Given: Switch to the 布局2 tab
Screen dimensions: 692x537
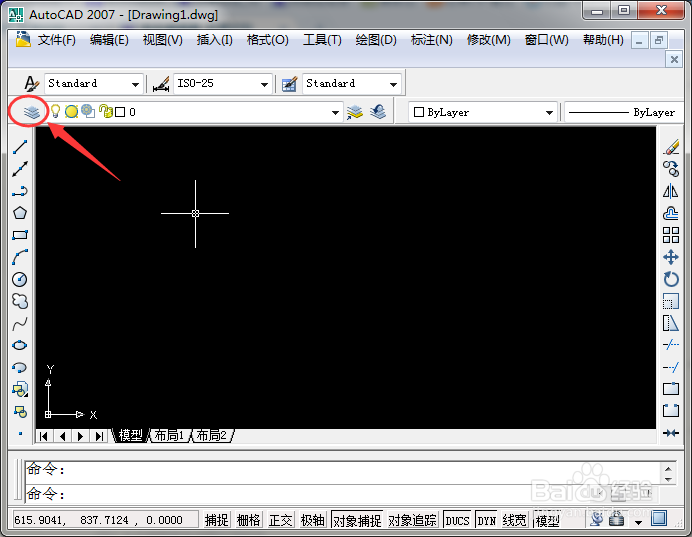Looking at the screenshot, I should pos(211,436).
